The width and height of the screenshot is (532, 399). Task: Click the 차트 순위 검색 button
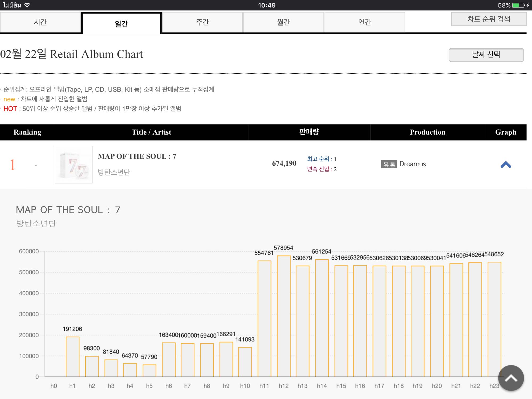tap(489, 19)
